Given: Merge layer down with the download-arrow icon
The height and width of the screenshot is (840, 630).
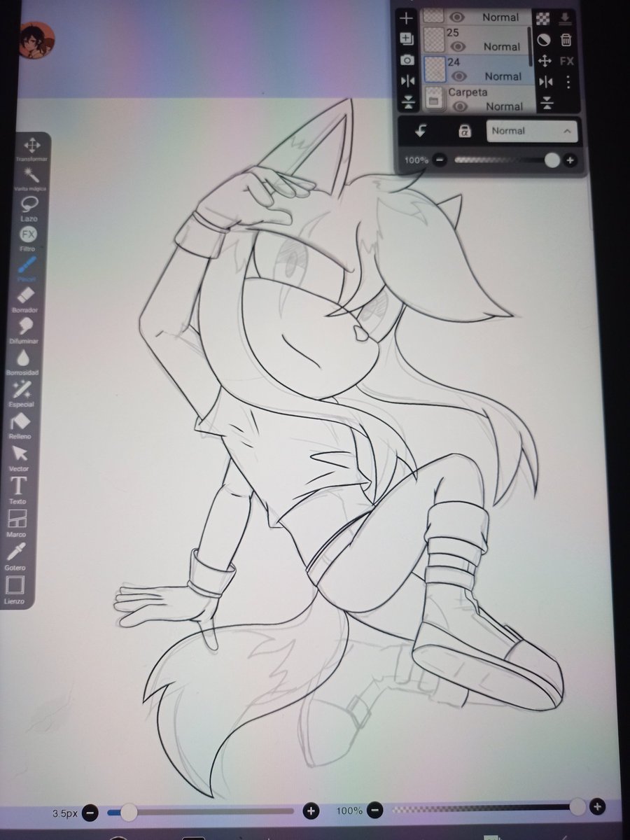Looking at the screenshot, I should tap(566, 19).
